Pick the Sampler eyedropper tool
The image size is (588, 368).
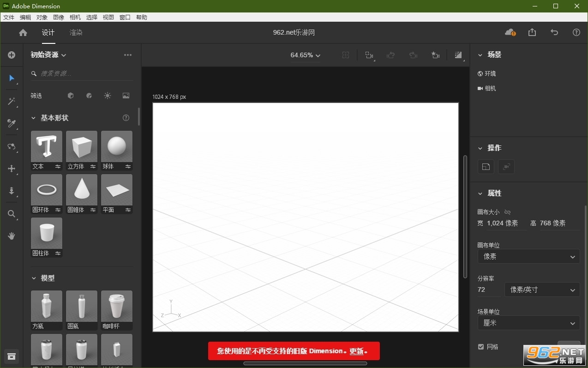click(x=12, y=123)
